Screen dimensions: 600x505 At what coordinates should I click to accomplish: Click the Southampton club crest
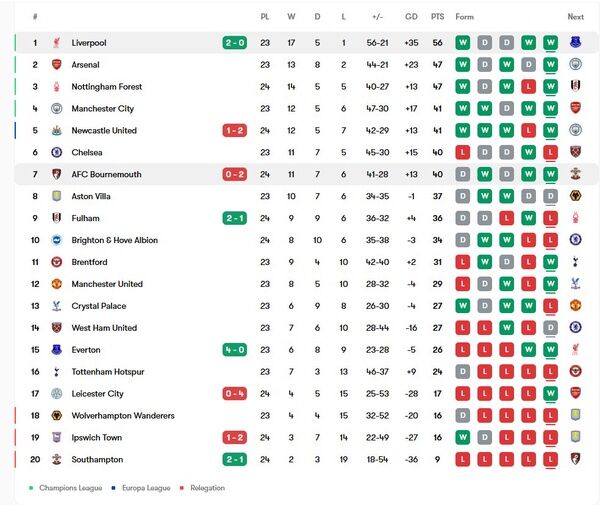point(57,460)
